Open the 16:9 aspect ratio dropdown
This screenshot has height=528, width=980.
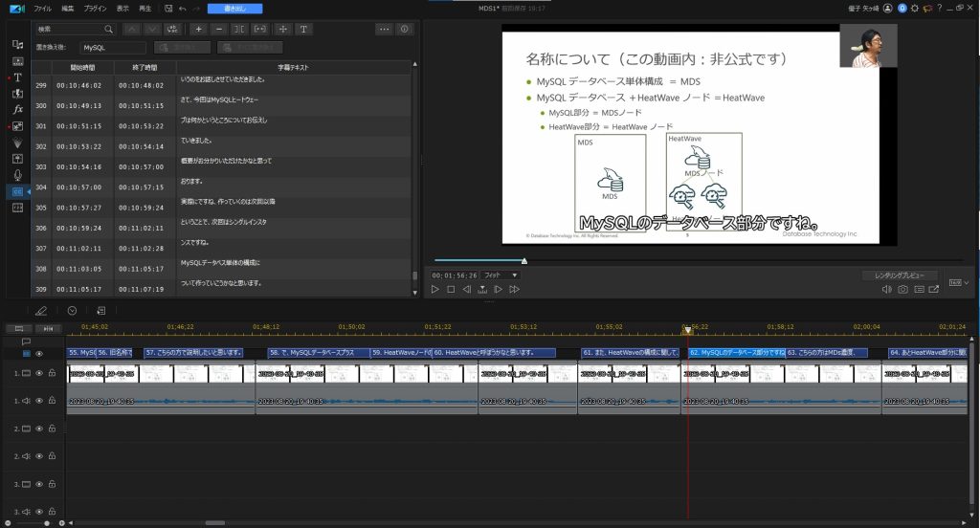tap(959, 283)
